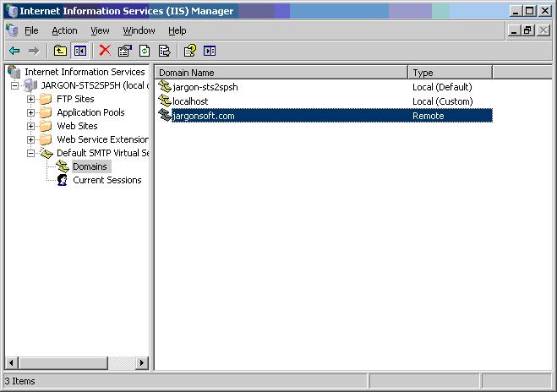Viewport: 557px width, 392px height.
Task: Click the Domains node icon in tree
Action: click(x=63, y=166)
